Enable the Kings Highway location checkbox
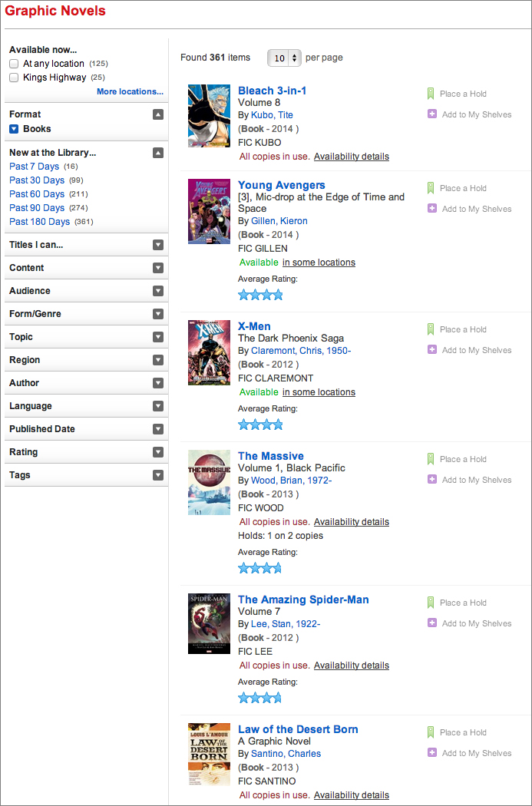This screenshot has width=532, height=806. tap(14, 78)
